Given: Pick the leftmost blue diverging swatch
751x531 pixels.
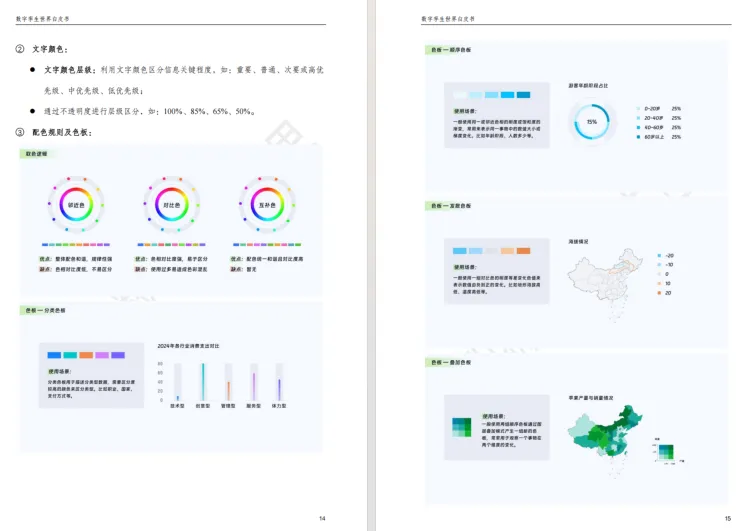Looking at the screenshot, I should (460, 251).
